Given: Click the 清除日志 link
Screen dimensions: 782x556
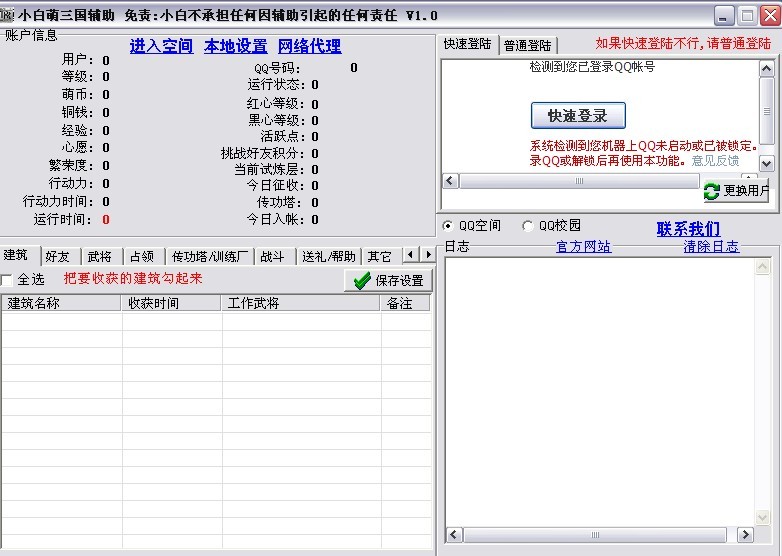Looking at the screenshot, I should point(711,246).
